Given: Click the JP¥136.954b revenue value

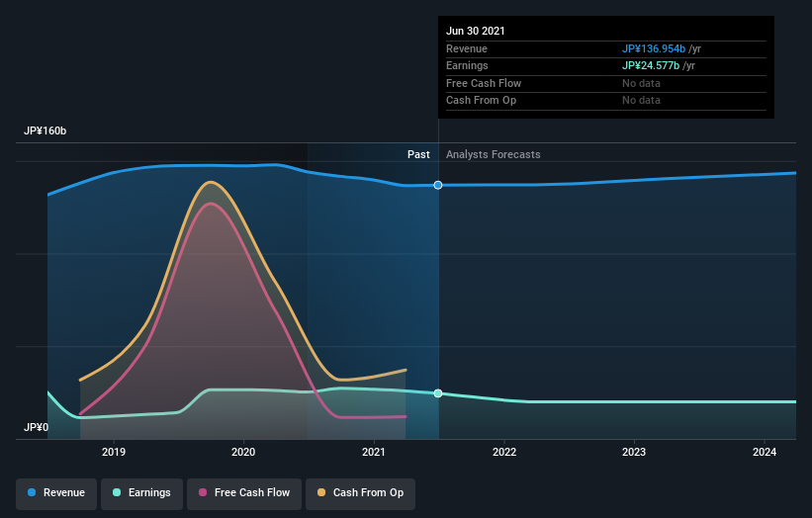Looking at the screenshot, I should [x=654, y=48].
